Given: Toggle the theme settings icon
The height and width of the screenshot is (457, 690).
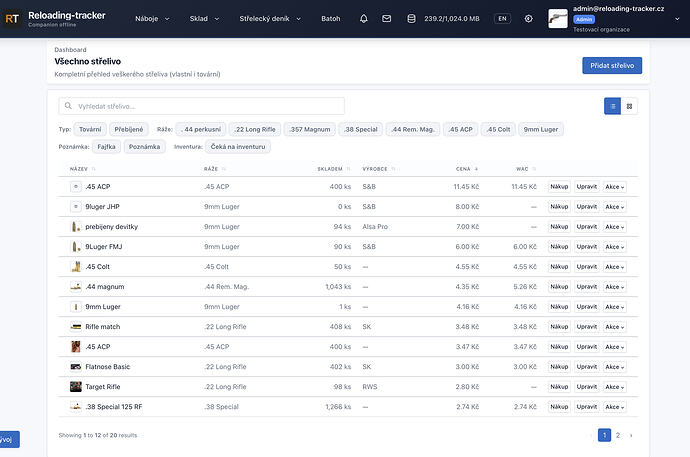Looking at the screenshot, I should tap(529, 18).
